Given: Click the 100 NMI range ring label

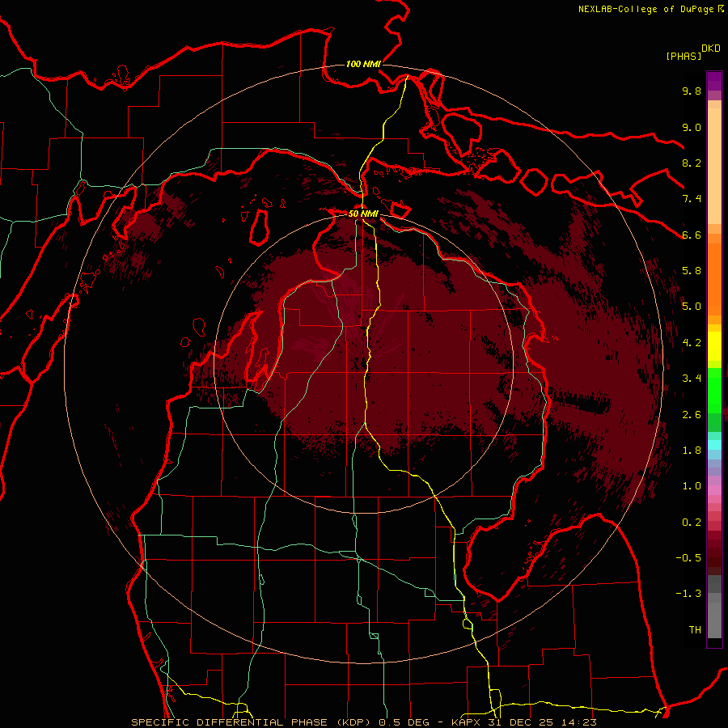Looking at the screenshot, I should click(363, 64).
